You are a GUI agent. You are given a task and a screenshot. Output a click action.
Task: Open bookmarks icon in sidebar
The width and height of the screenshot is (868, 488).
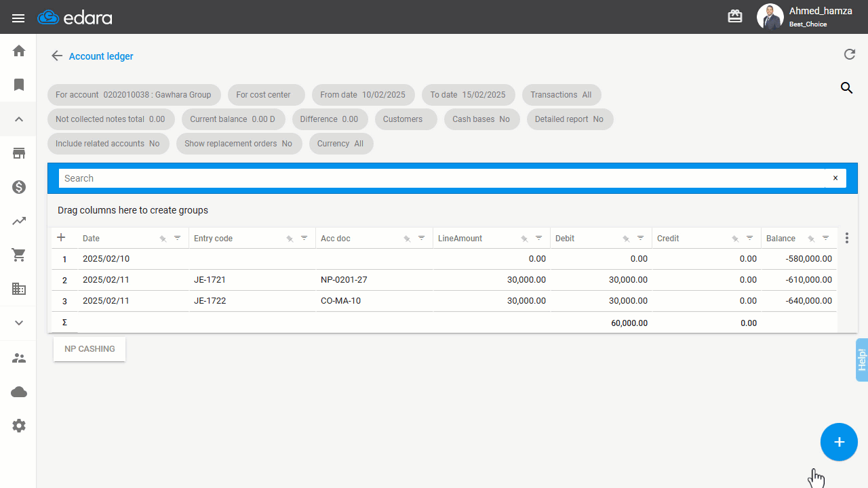pos(19,85)
